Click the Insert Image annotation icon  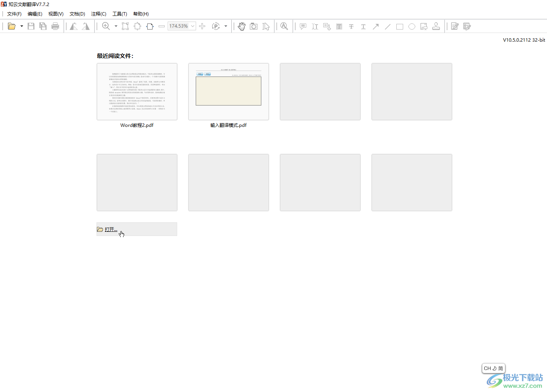(x=424, y=26)
